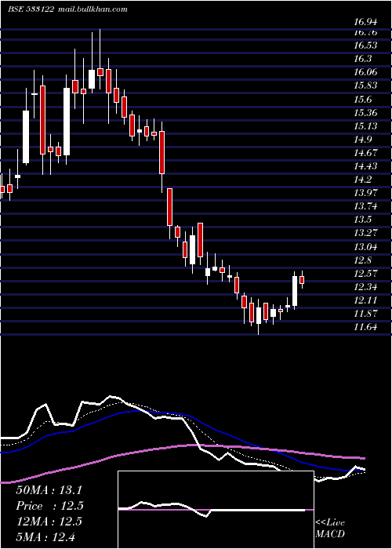
Task: Select the 15.6 price axis label
Action: pyautogui.click(x=362, y=100)
